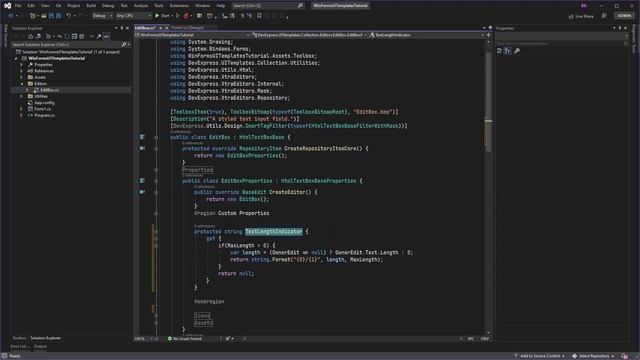The height and width of the screenshot is (360, 640).
Task: Toggle Show All Files in Solution Explorer
Action: 82,36
